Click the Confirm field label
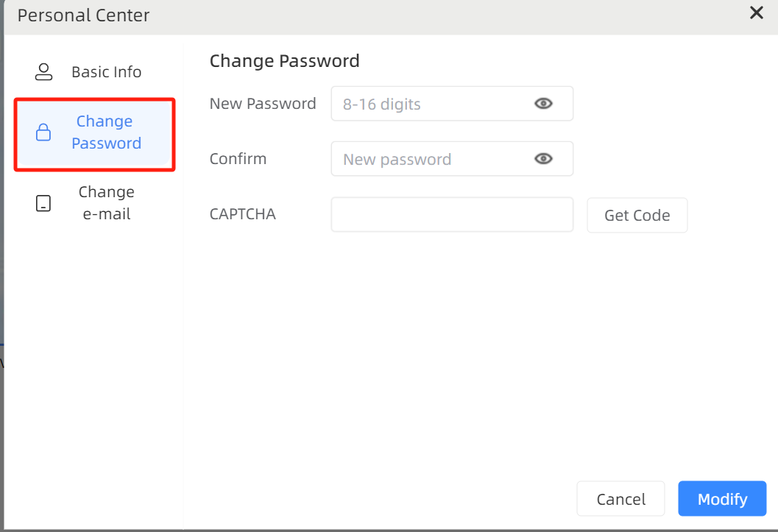The height and width of the screenshot is (532, 778). point(238,159)
